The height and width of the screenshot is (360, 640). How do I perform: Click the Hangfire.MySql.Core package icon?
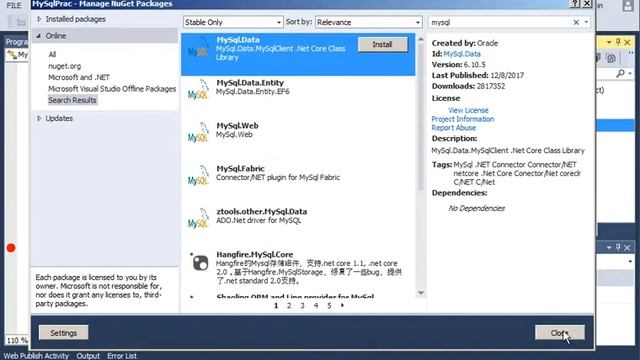pyautogui.click(x=200, y=262)
